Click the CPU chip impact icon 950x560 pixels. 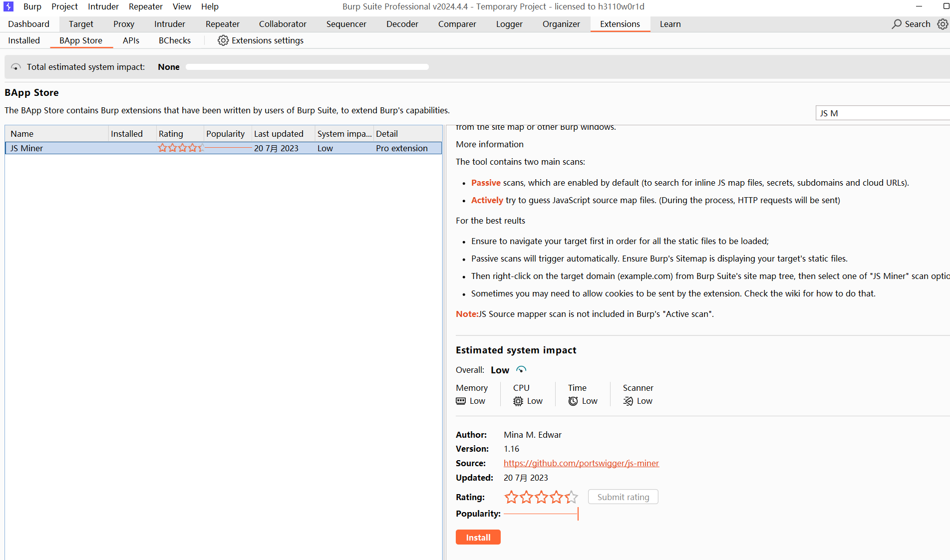(518, 401)
